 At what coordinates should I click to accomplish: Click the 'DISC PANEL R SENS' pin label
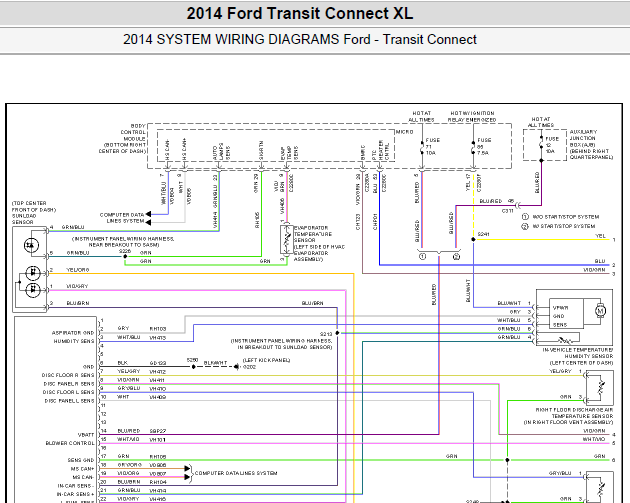click(69, 384)
